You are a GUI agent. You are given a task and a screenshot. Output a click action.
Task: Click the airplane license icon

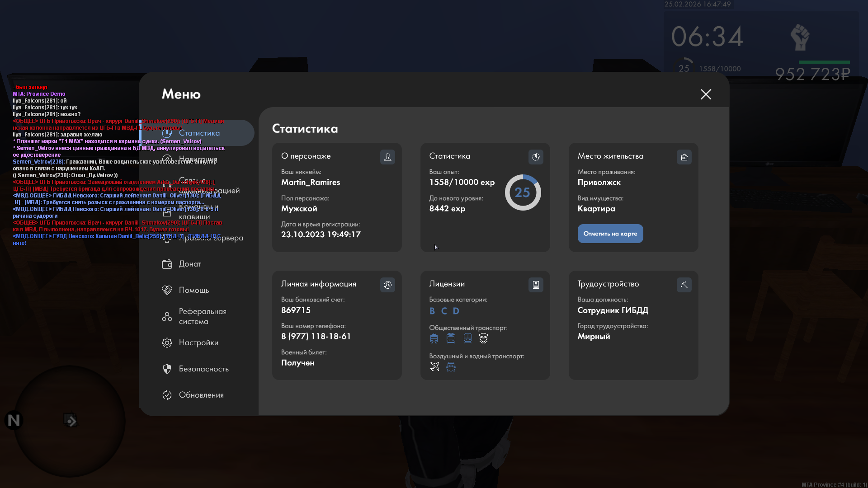[x=434, y=367]
